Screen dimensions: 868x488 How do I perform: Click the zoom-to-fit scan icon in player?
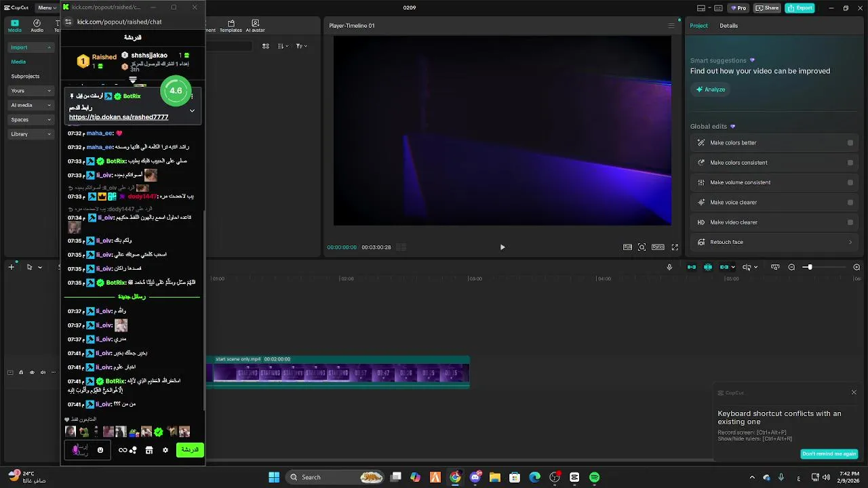pyautogui.click(x=642, y=247)
